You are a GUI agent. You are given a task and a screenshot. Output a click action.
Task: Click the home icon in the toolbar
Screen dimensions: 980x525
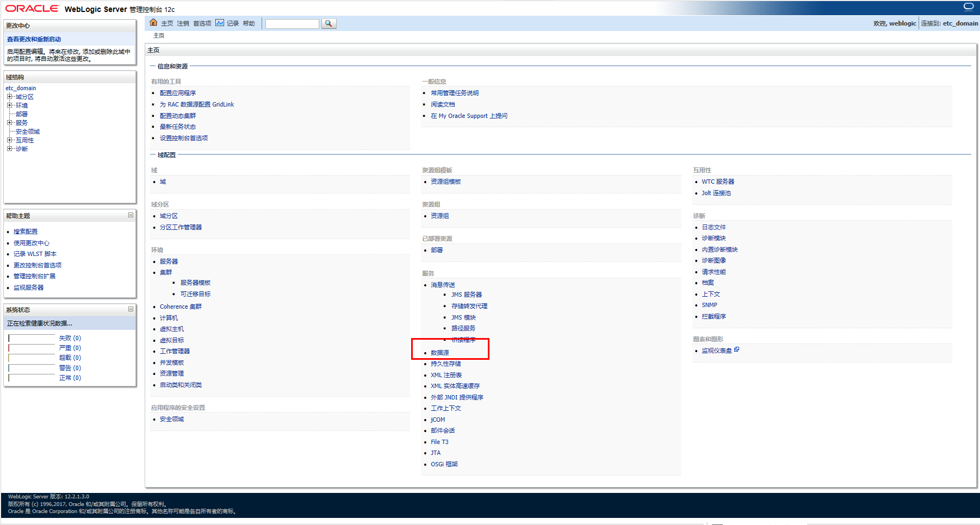(153, 23)
